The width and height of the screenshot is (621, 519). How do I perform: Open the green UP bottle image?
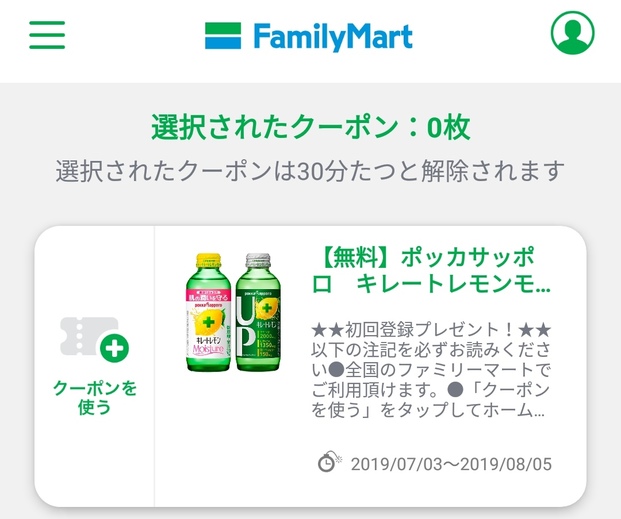coord(258,312)
